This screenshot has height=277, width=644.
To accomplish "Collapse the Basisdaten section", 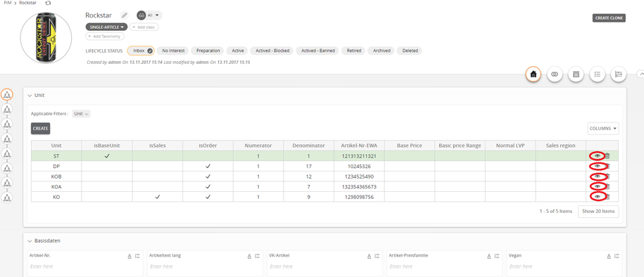I will (x=30, y=241).
